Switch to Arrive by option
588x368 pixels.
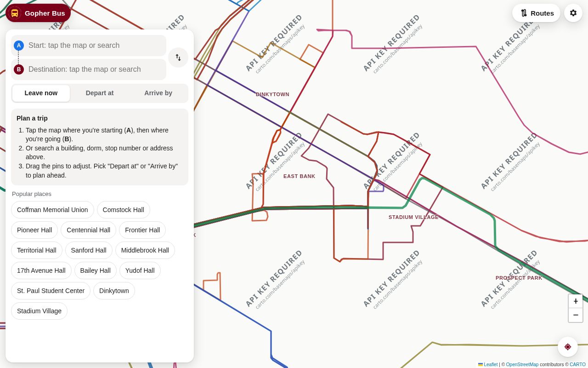click(x=158, y=93)
